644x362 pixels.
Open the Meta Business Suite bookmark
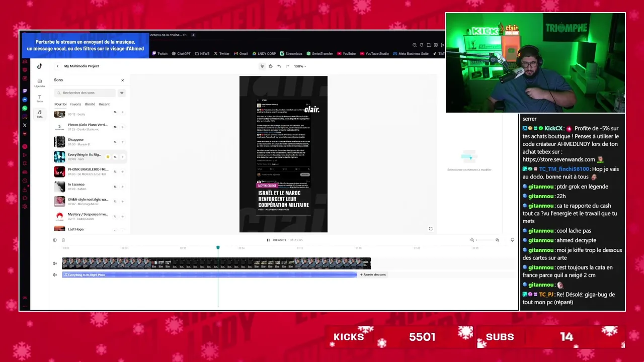tap(411, 54)
